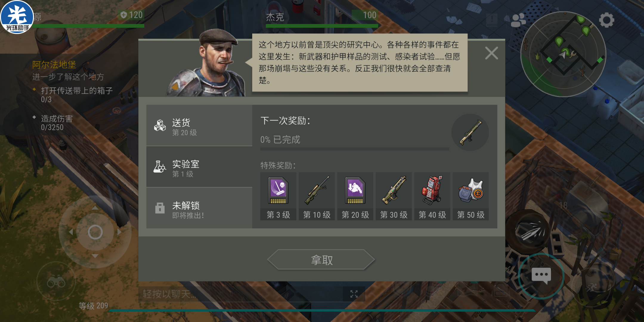Open the circular minimap

coord(563,54)
